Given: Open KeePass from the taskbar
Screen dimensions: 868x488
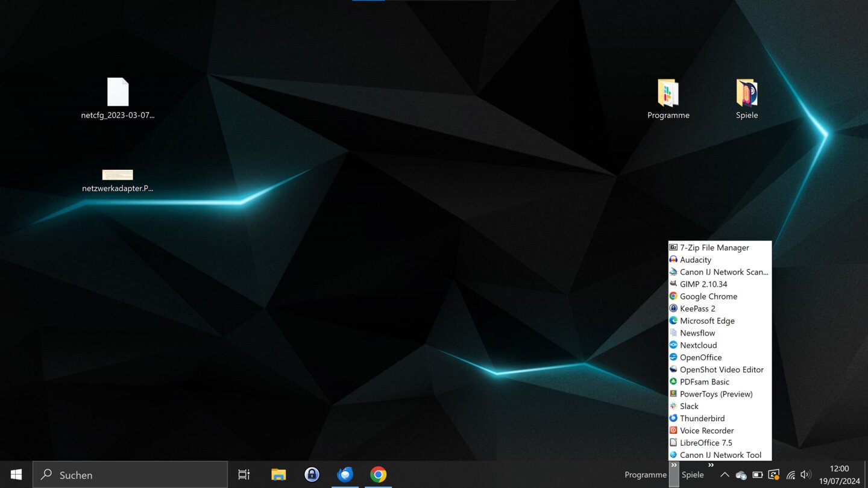Looking at the screenshot, I should pyautogui.click(x=312, y=475).
